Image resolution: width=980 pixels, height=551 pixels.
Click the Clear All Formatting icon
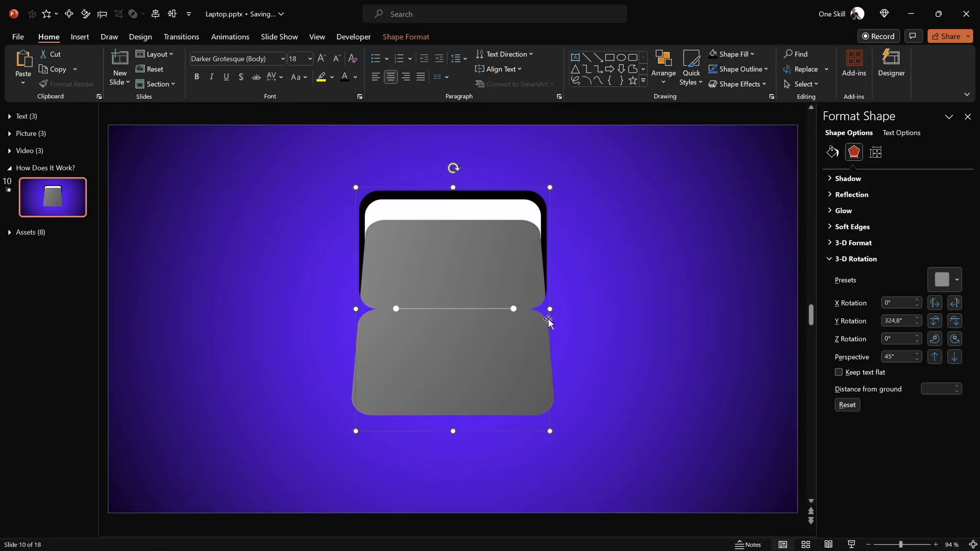coord(353,58)
